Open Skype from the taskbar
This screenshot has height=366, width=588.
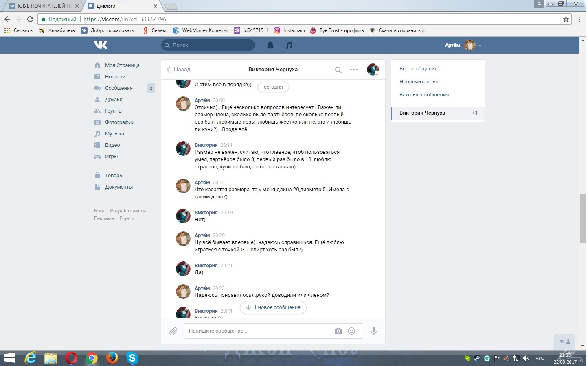132,358
